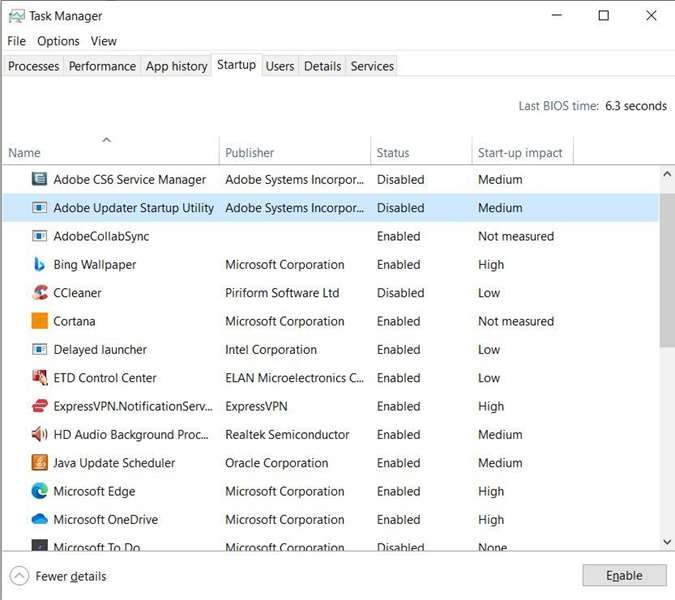The width and height of the screenshot is (675, 600).
Task: Click the orange Cortana icon
Action: pyautogui.click(x=40, y=321)
